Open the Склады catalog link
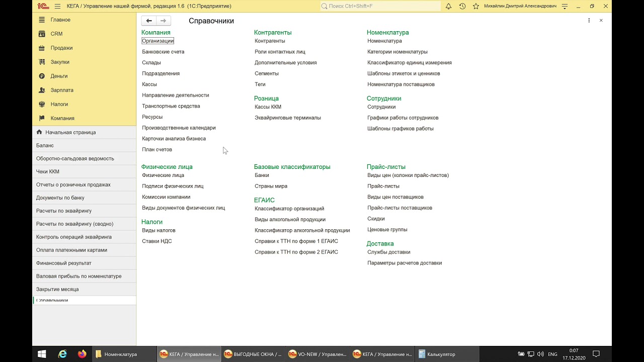Image resolution: width=644 pixels, height=362 pixels. [x=151, y=63]
